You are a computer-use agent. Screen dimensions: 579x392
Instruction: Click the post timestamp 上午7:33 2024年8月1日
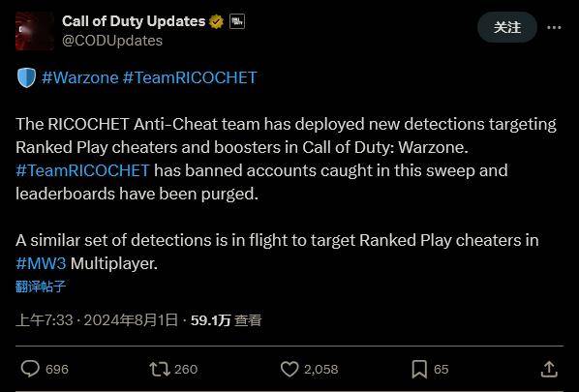pos(97,320)
